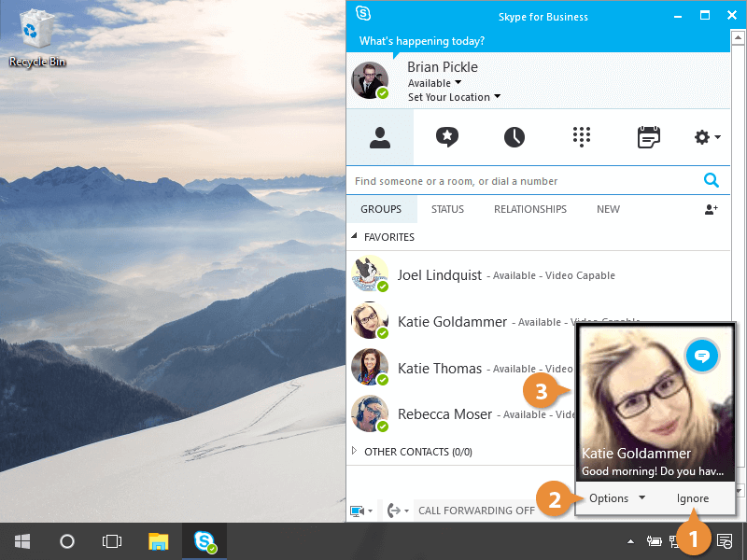Open the Chat Rooms icon
747x560 pixels.
tap(447, 137)
